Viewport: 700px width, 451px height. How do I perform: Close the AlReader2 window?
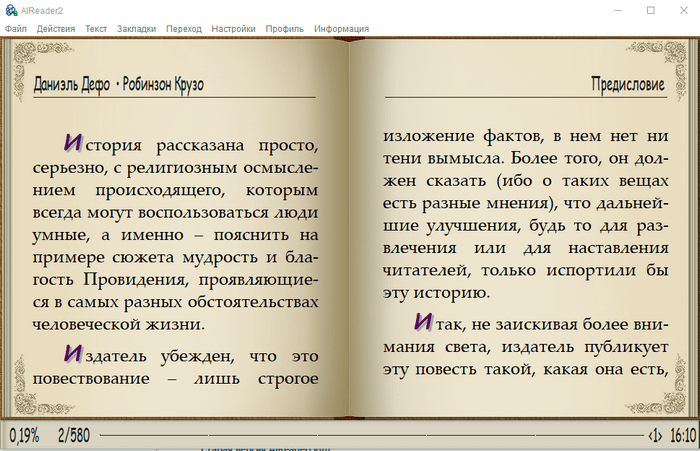point(684,10)
